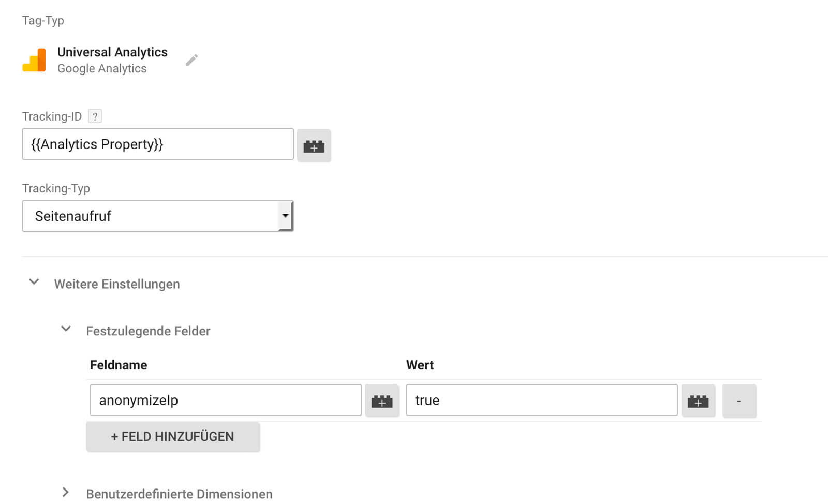Viewport: 828px width, 504px height.
Task: Focus the Wert input containing true
Action: pos(542,400)
